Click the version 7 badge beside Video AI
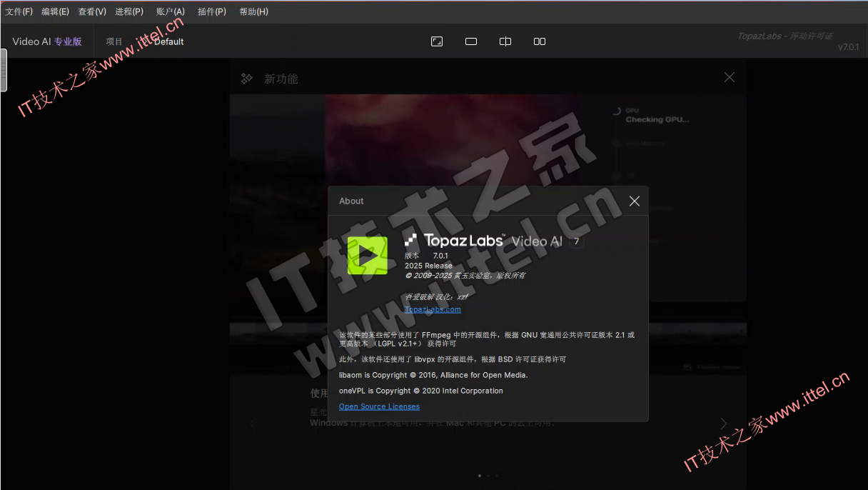868x490 pixels. coord(576,241)
